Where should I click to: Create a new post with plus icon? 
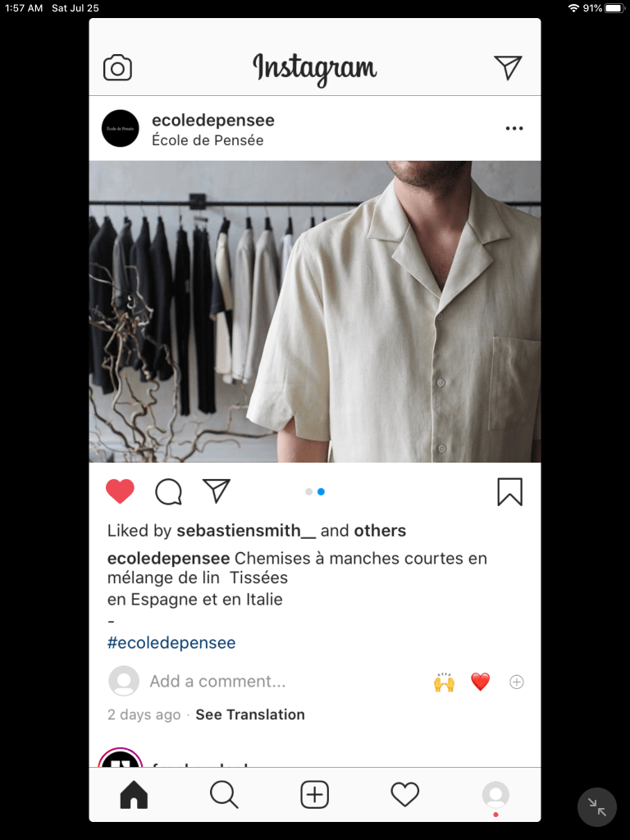pyautogui.click(x=314, y=794)
